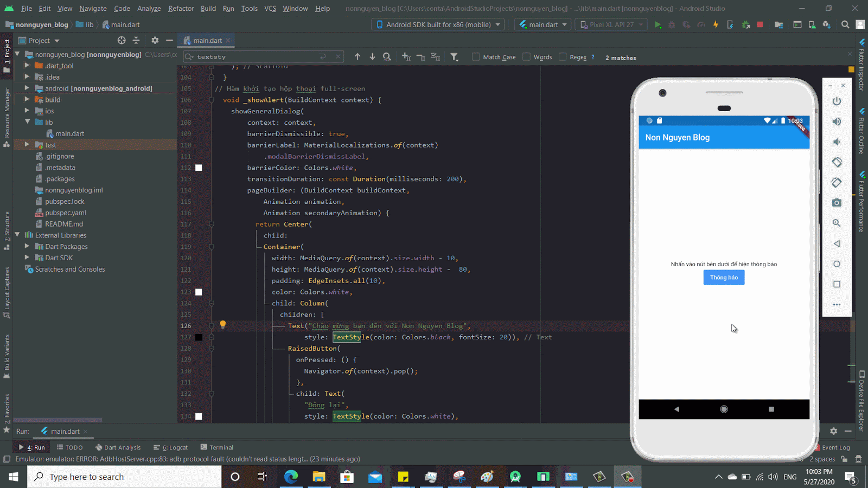Viewport: 868px width, 488px height.
Task: Trigger Flutter Hot Reload with the lightning icon
Action: [x=716, y=24]
